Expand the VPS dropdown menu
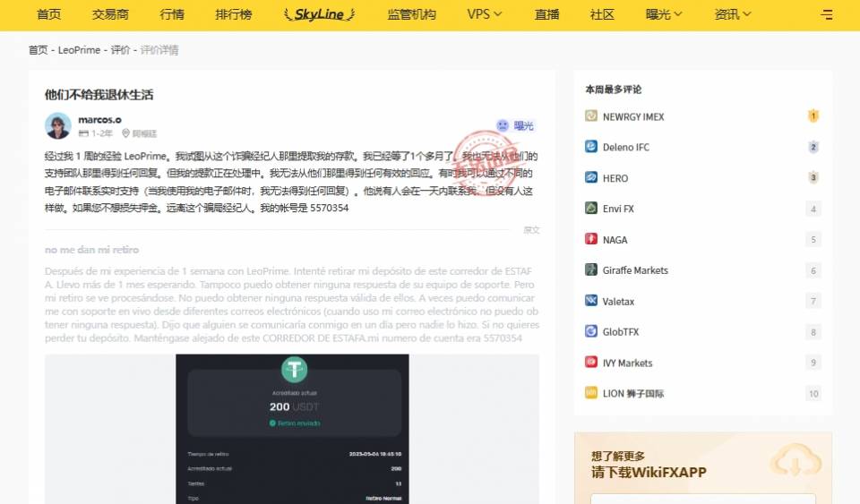The height and width of the screenshot is (504, 860). [x=485, y=15]
